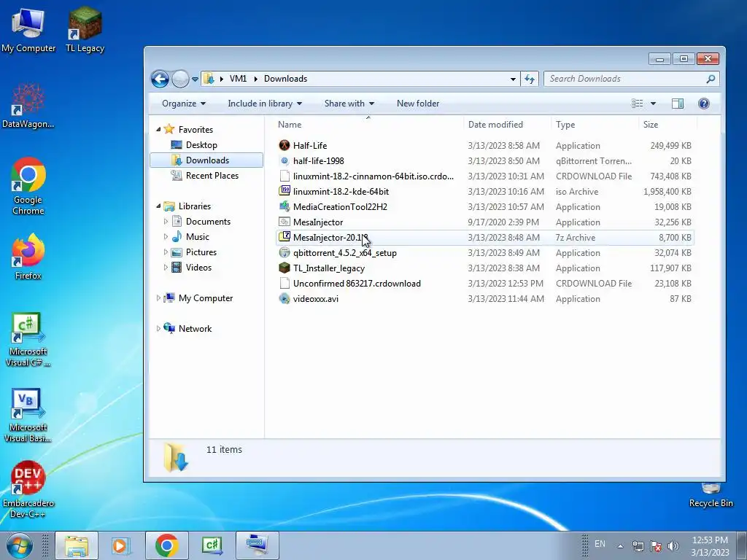Expand the My Computer tree node

point(158,298)
